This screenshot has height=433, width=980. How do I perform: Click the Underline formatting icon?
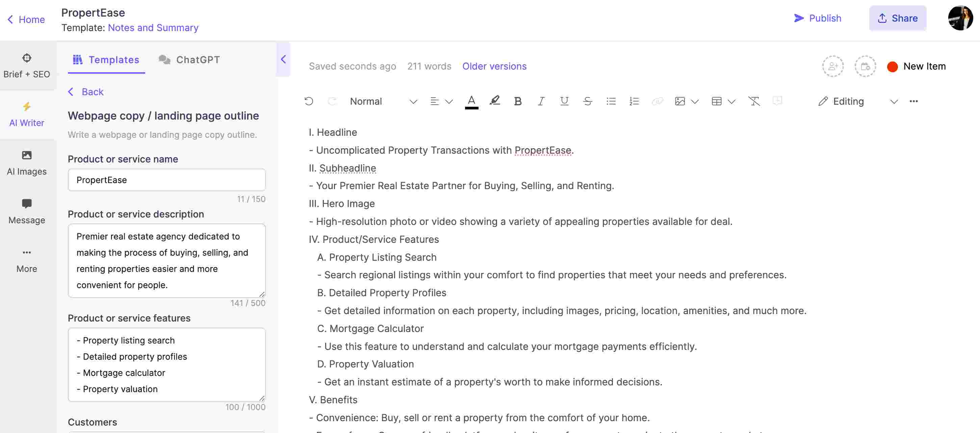point(563,101)
